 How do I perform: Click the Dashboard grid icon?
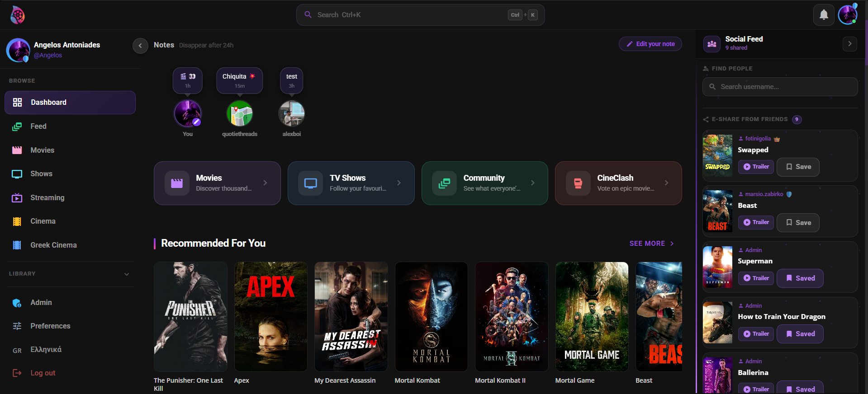click(18, 103)
